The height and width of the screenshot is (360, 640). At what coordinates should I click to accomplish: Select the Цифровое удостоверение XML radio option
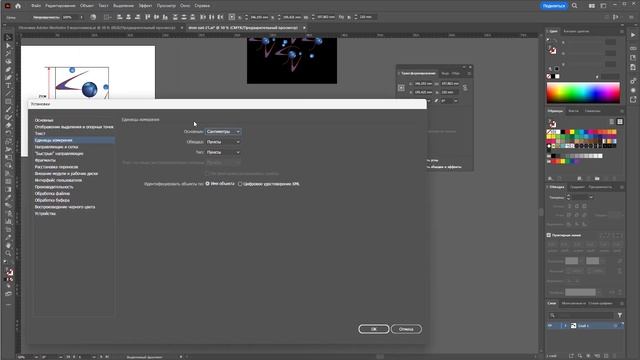coord(240,184)
